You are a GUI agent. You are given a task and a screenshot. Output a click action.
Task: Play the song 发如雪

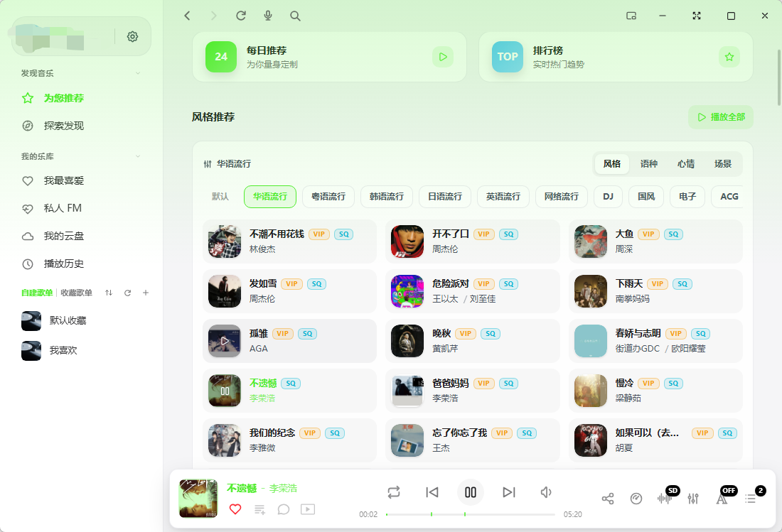289,291
